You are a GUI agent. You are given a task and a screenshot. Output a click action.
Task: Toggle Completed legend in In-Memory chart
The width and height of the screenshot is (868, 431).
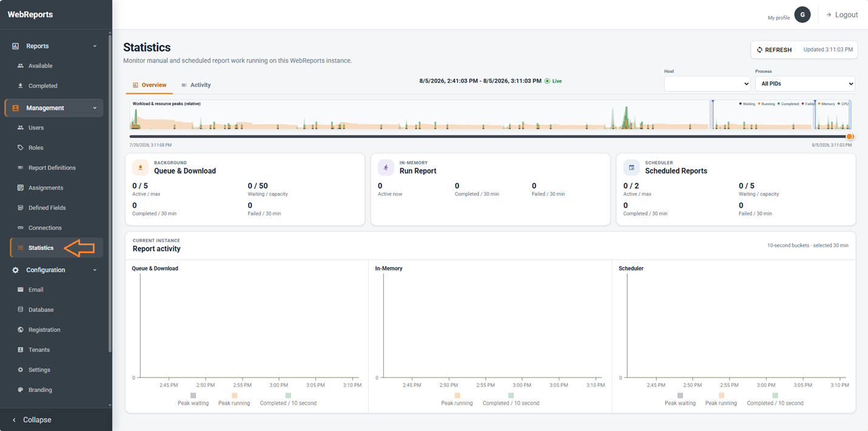pos(511,399)
